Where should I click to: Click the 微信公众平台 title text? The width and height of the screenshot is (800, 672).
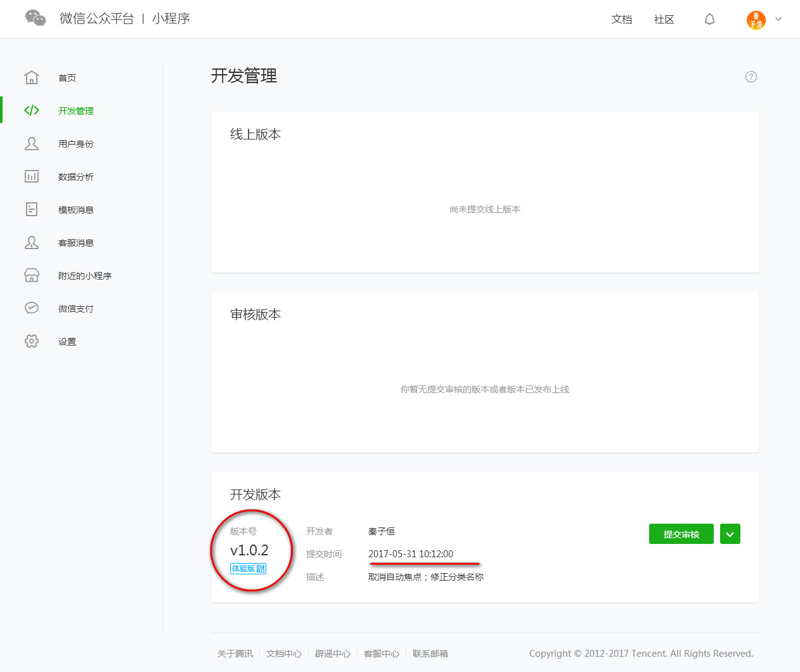click(97, 18)
